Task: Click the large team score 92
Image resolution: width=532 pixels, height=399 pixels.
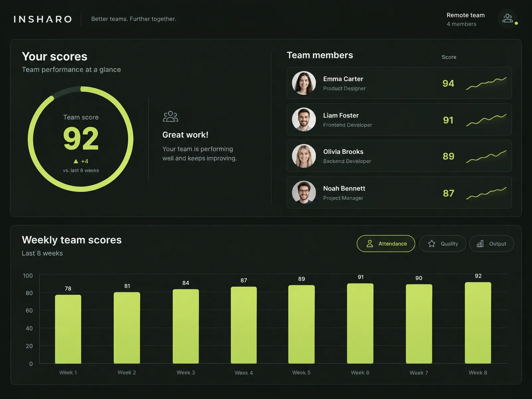Action: tap(81, 139)
